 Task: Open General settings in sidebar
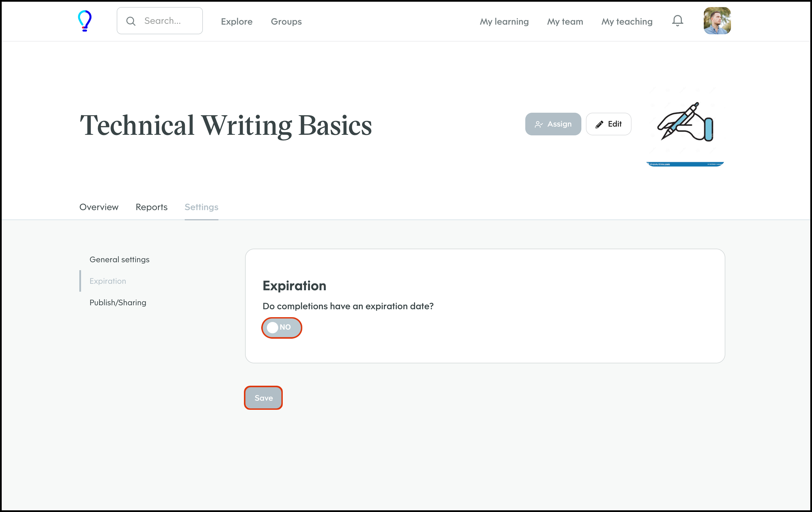pyautogui.click(x=119, y=259)
